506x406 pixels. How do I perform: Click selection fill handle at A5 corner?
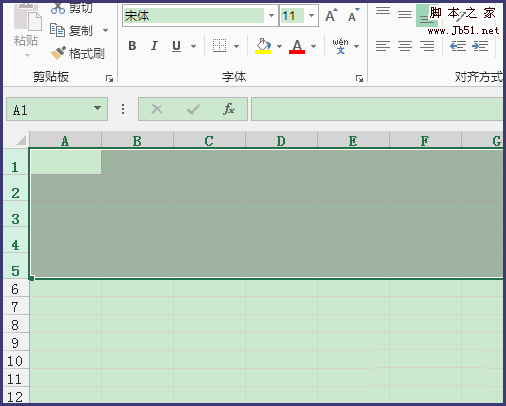tap(31, 278)
